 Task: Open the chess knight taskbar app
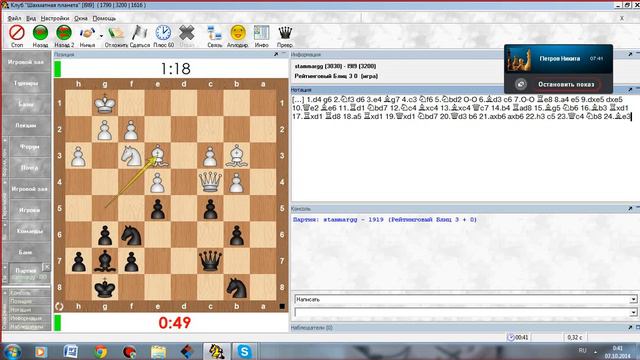point(216,351)
